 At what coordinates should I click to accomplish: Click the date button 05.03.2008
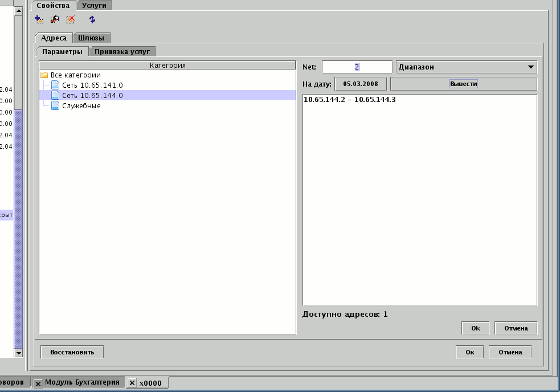pos(361,84)
